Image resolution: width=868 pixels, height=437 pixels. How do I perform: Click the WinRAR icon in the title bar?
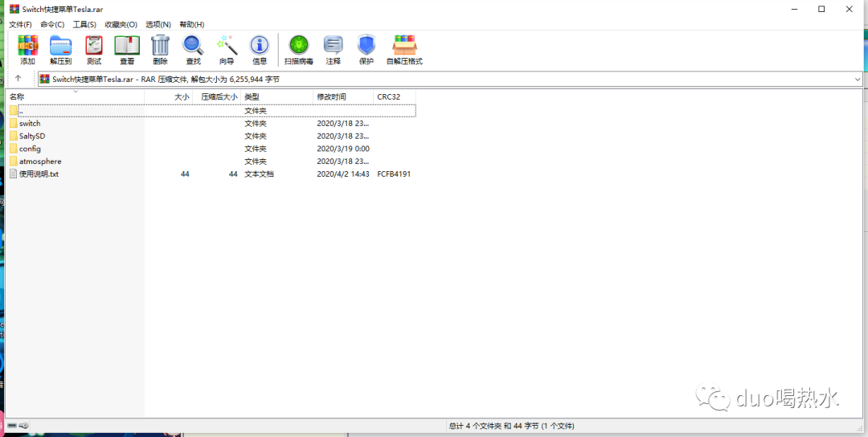point(14,9)
